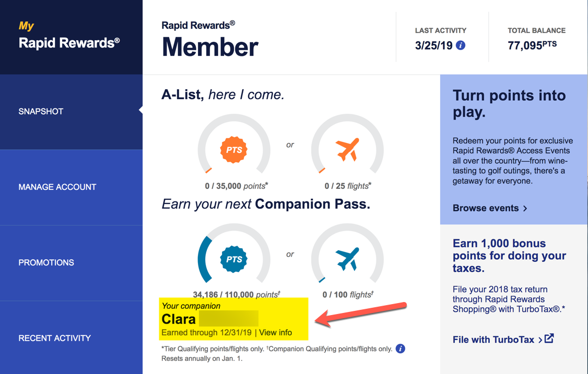Click the footnote info icon near qualifying points
Screen dimensions: 588x374
click(x=400, y=348)
